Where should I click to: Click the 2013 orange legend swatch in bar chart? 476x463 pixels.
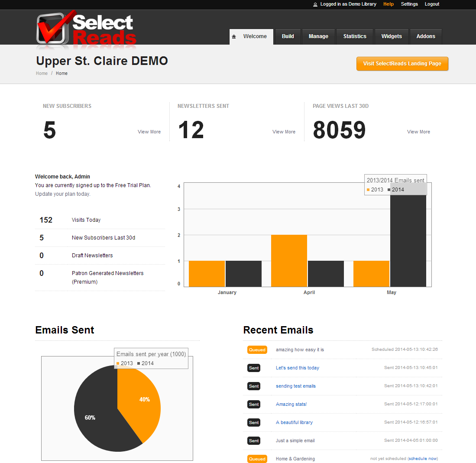(368, 190)
